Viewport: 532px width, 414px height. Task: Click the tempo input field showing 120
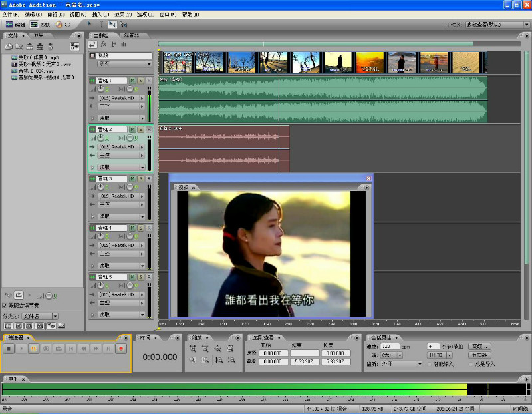pyautogui.click(x=390, y=347)
